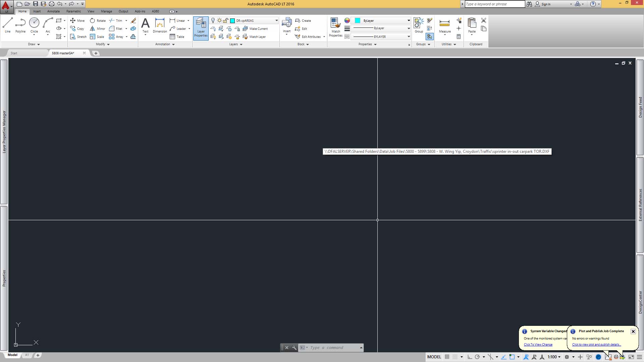Switch to the Start file tab

point(14,53)
